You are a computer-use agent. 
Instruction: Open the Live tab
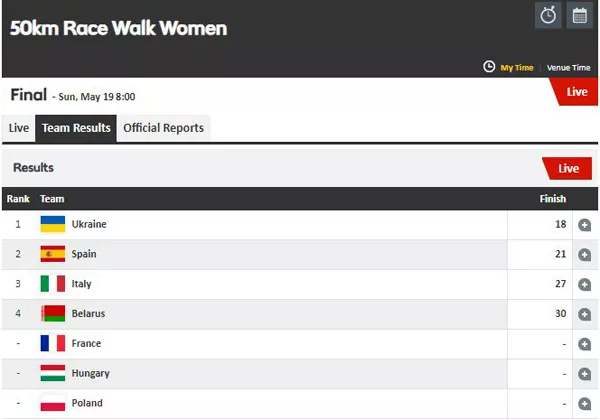click(x=19, y=128)
